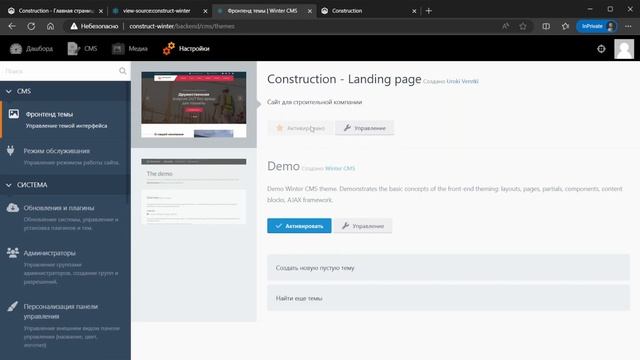Open the split screen icon

pyautogui.click(x=546, y=26)
